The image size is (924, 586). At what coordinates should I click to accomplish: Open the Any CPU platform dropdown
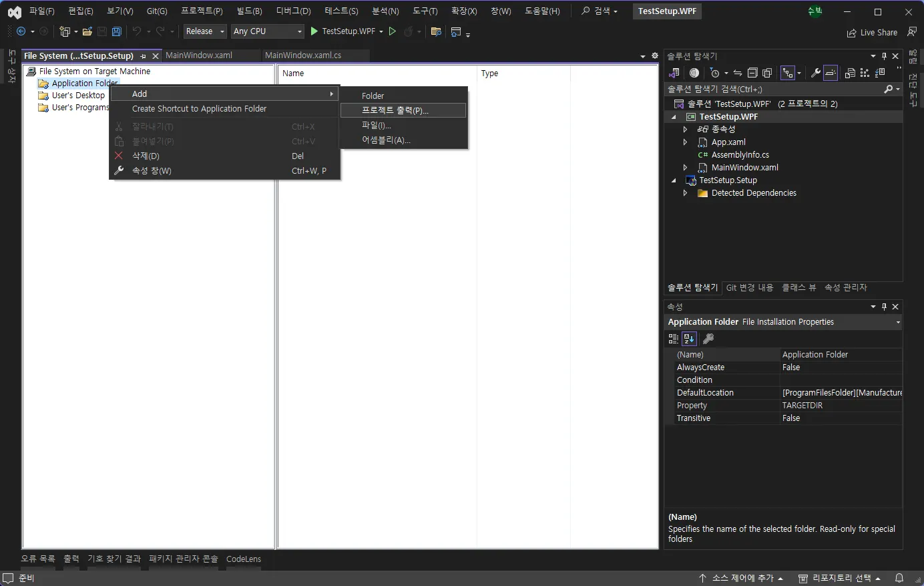pos(268,31)
